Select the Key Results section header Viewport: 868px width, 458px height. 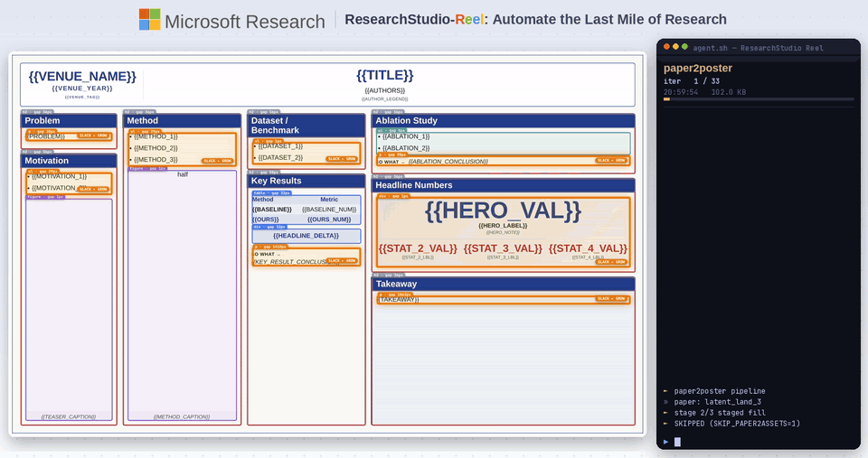pos(307,181)
